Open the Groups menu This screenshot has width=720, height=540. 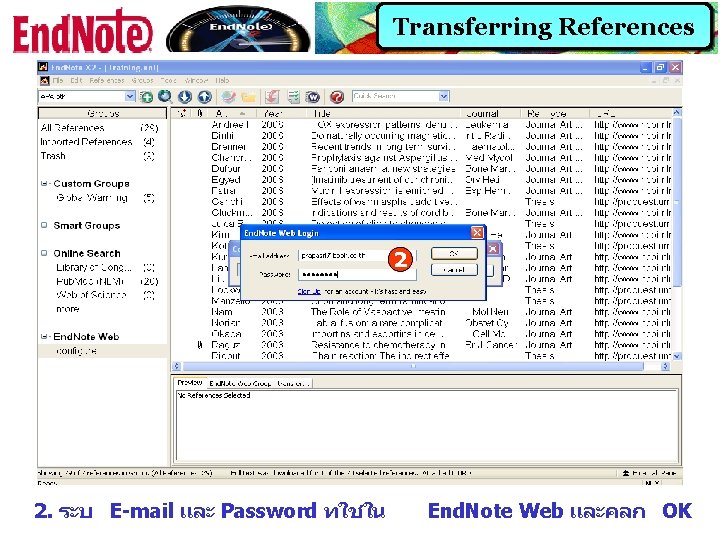142,80
